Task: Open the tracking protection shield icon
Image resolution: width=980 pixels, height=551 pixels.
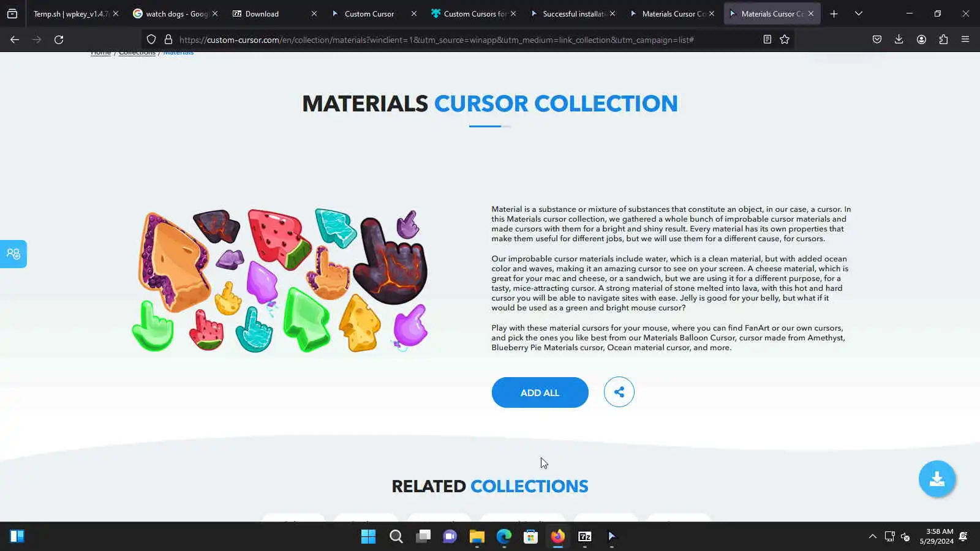Action: coord(151,39)
